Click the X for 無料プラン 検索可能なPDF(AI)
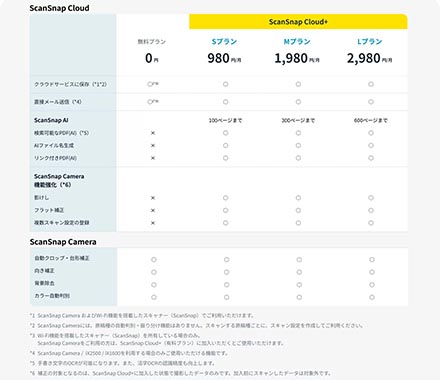Viewport: 440px width, 380px height. pos(153,133)
